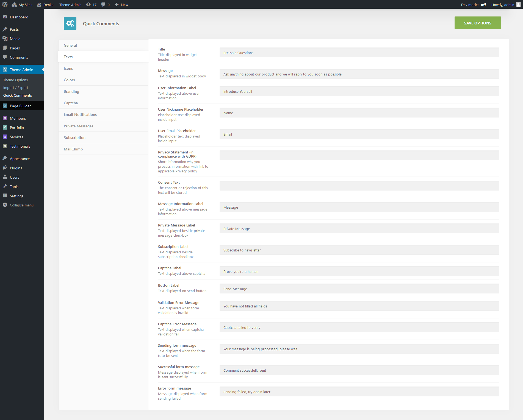
Task: Edit the Captcha failed to verify field
Action: coord(359,327)
